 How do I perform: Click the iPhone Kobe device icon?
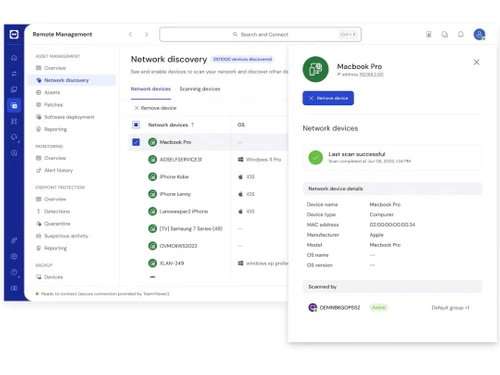tap(152, 177)
